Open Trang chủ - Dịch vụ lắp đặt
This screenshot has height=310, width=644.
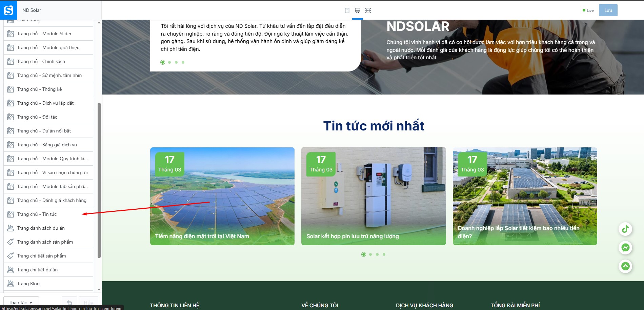pyautogui.click(x=48, y=103)
